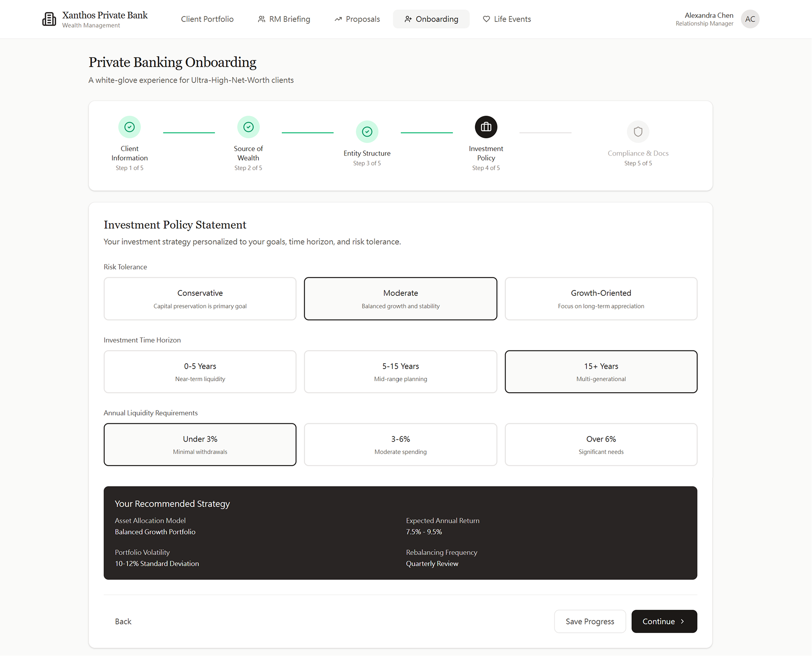This screenshot has height=656, width=812.
Task: Open the Client Portfolio tab
Action: tap(207, 19)
